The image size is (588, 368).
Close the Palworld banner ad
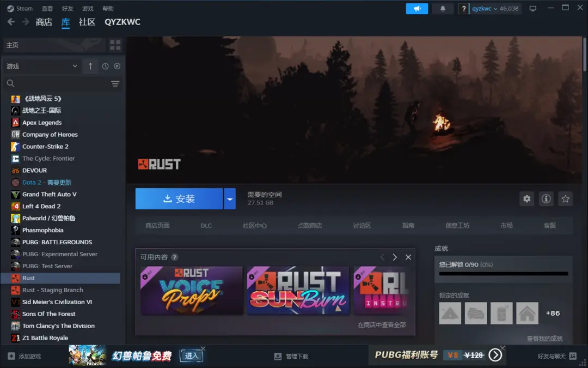click(203, 348)
